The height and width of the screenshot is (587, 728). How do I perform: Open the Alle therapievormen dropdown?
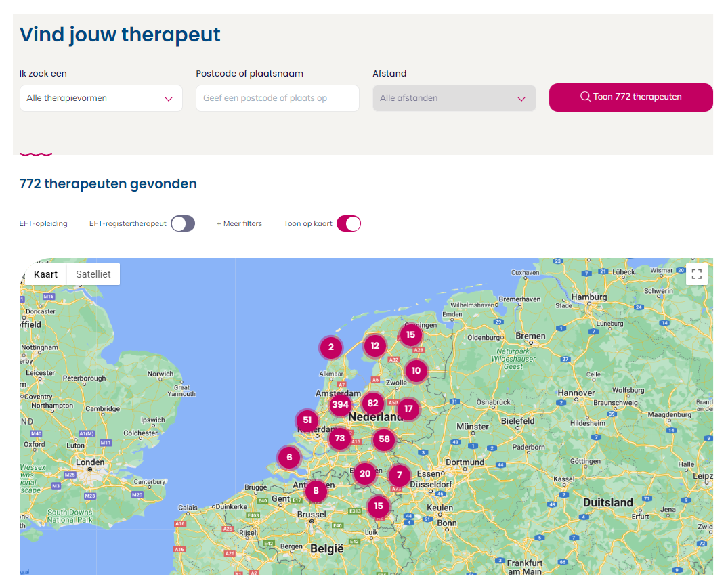coord(101,98)
